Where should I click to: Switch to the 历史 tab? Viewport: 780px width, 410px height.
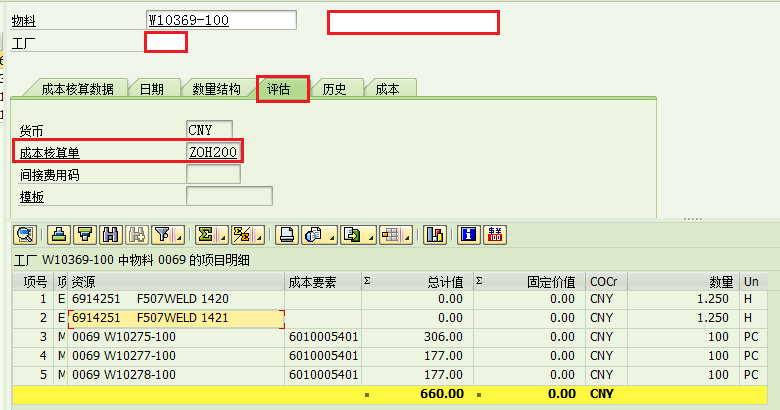coord(334,89)
